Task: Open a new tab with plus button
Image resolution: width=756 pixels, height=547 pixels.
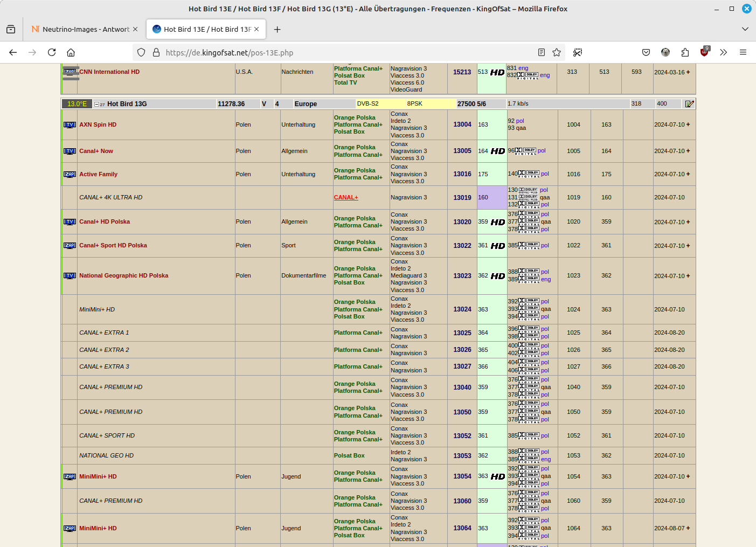Action: (277, 29)
